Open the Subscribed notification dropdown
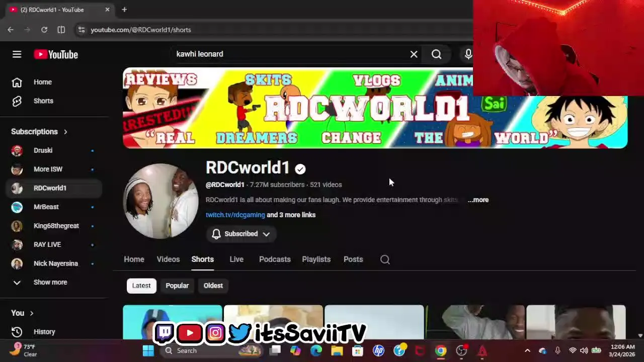 tap(241, 234)
